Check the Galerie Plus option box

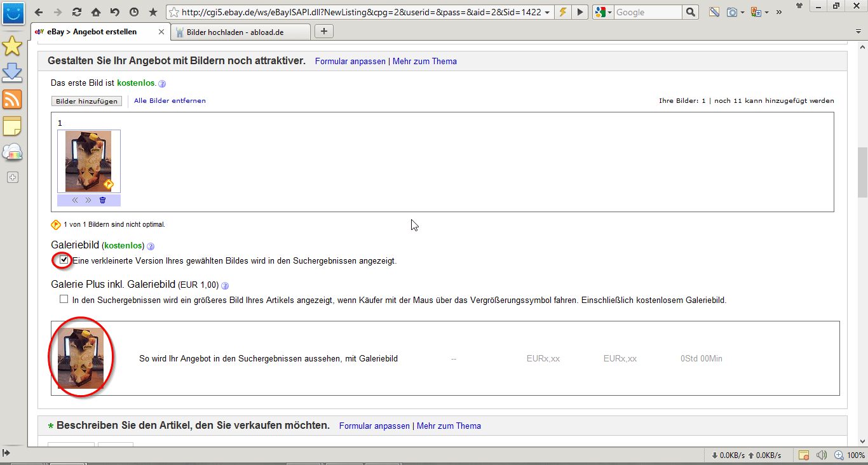64,299
